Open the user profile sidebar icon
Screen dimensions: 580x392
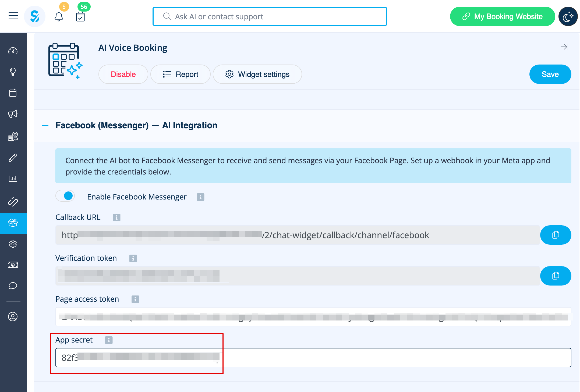13,316
